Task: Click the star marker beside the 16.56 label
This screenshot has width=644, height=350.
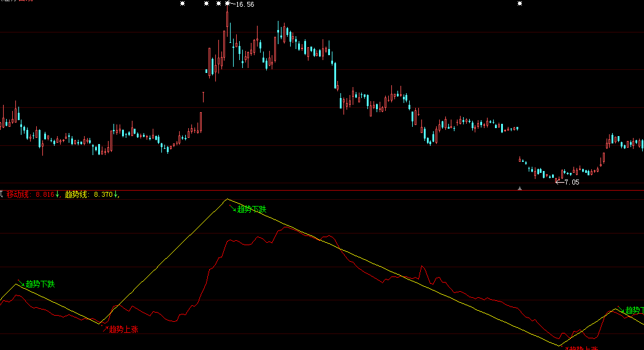Action: point(228,4)
